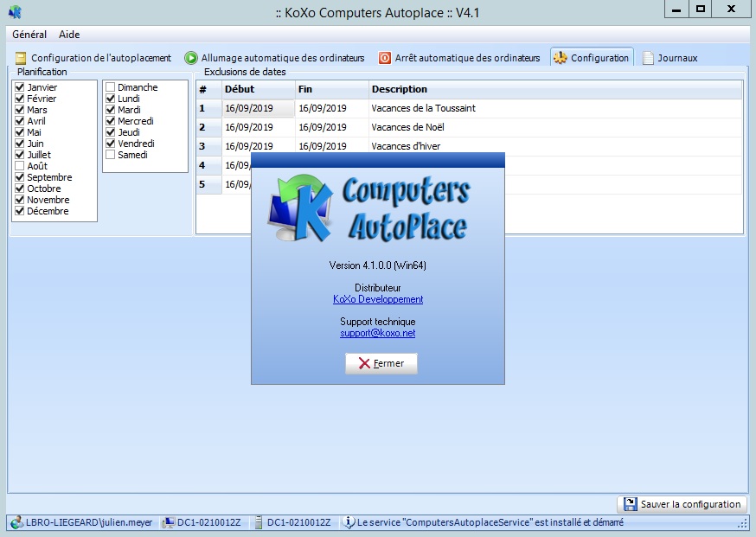
Task: Open the Arrêt automatique des ordinateurs tab
Action: 459,58
